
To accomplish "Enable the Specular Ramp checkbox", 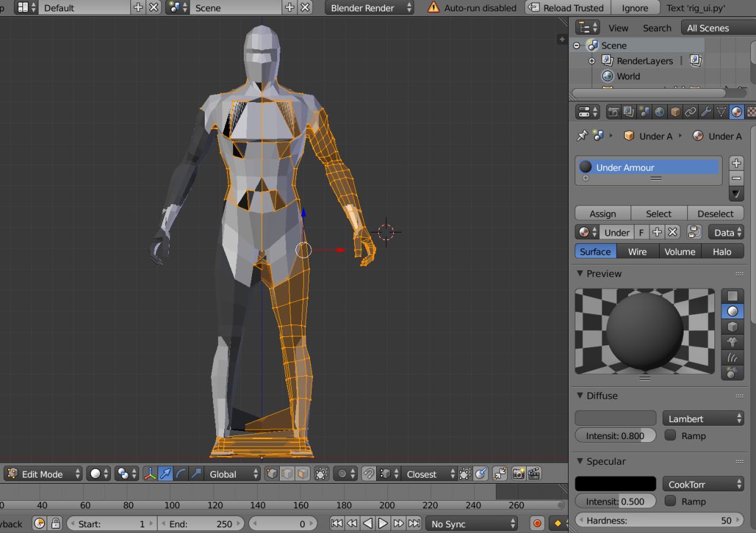I will [x=670, y=501].
